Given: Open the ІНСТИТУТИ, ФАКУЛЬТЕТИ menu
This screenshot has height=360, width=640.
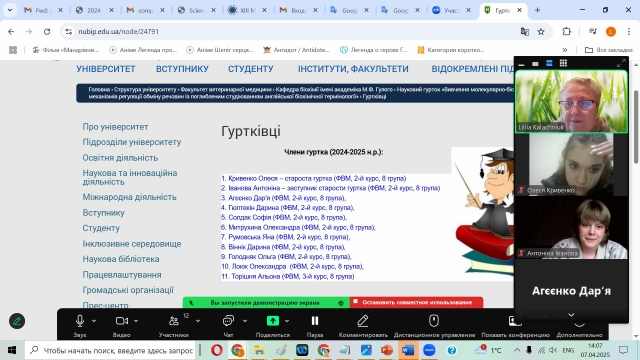Looking at the screenshot, I should (x=353, y=69).
